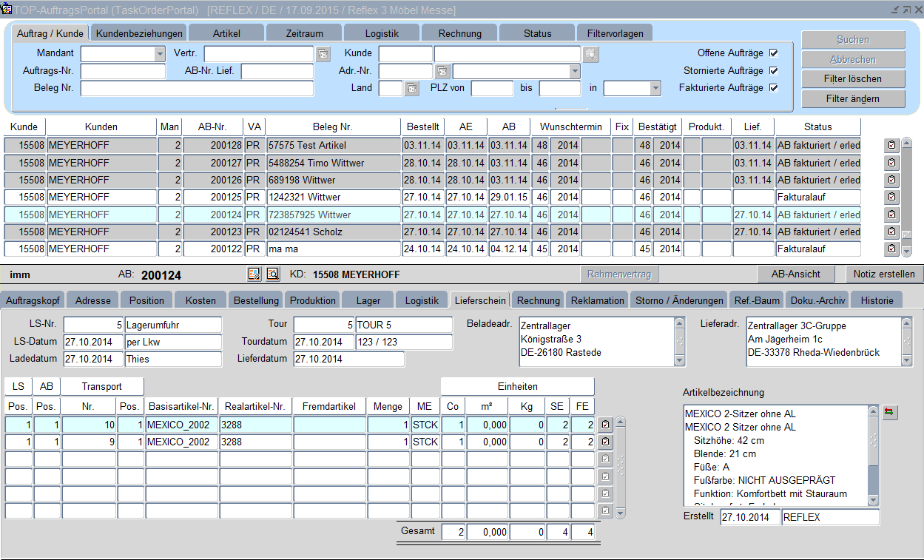Click the Notiz erstellen button
The image size is (924, 560).
tap(884, 274)
